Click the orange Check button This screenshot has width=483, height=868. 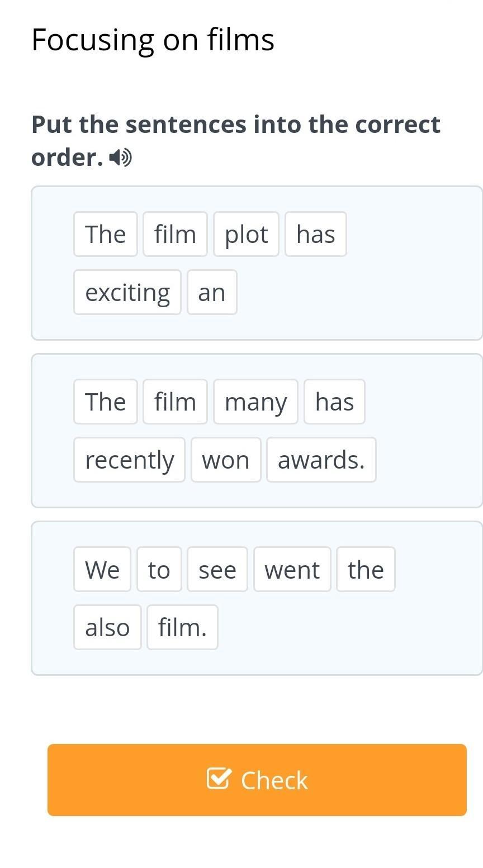point(257,780)
